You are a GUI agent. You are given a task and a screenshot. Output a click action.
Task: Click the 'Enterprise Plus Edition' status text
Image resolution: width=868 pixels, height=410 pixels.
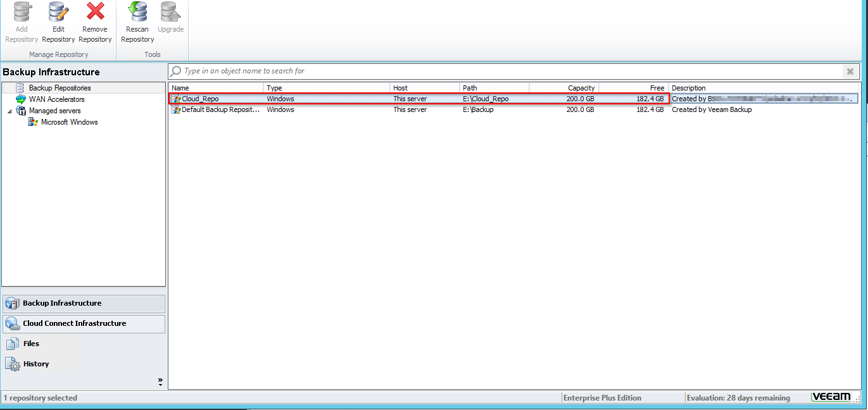coord(603,398)
